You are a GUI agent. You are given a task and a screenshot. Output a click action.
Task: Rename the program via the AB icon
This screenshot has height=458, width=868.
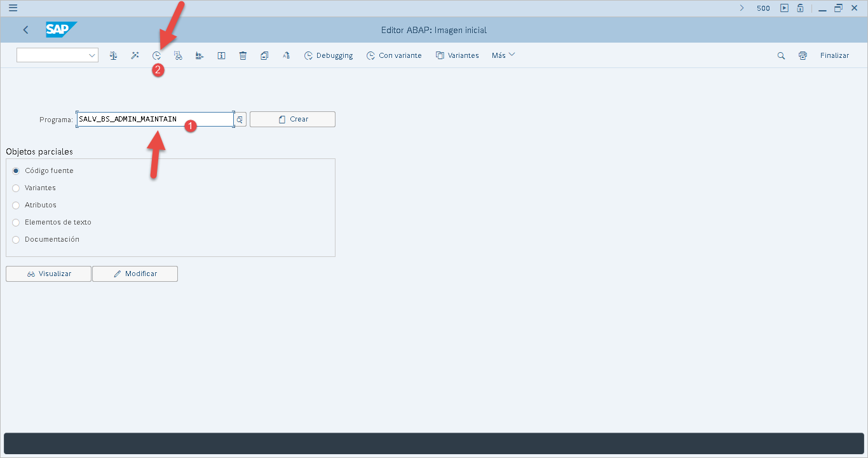click(286, 55)
